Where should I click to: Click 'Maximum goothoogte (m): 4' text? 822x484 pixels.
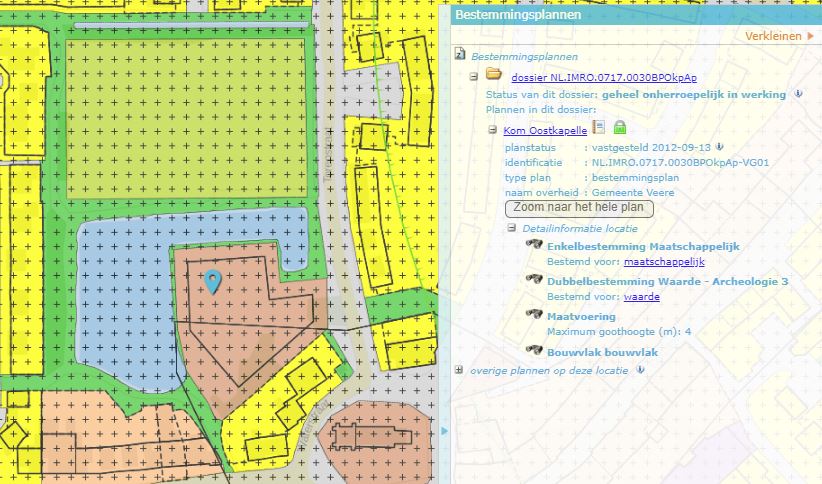pos(619,331)
